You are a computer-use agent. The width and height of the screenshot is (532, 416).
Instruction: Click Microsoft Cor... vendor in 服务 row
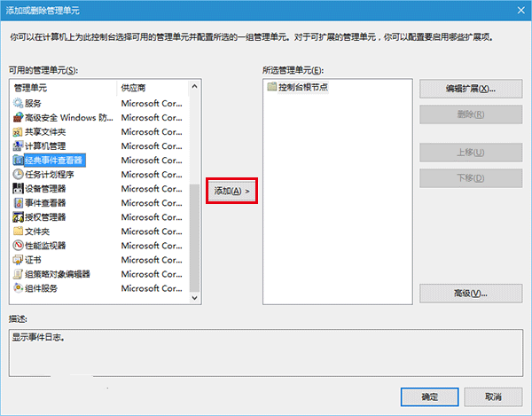pyautogui.click(x=152, y=103)
